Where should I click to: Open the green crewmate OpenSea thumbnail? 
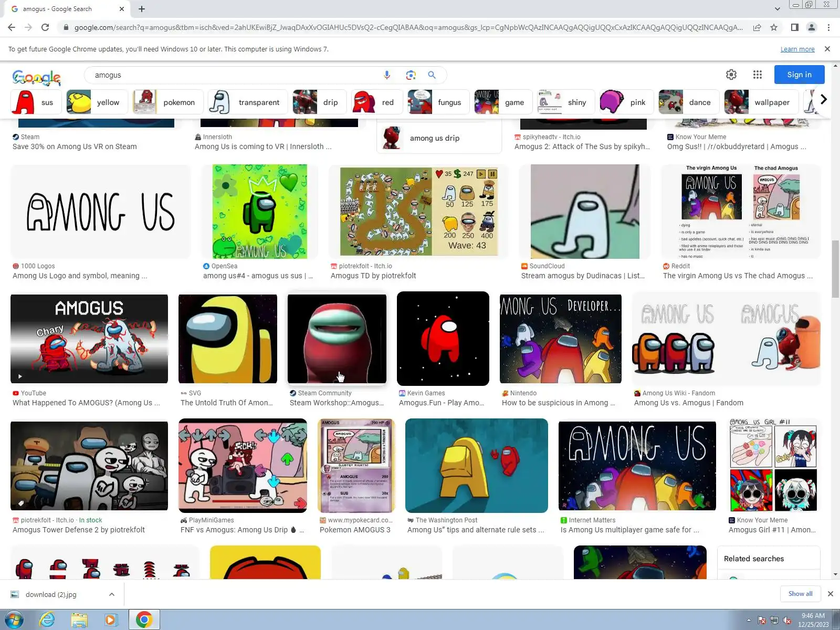260,212
